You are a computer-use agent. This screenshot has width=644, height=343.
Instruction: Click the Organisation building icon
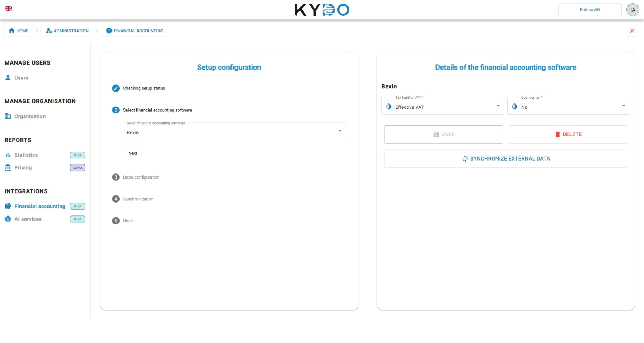click(x=8, y=116)
